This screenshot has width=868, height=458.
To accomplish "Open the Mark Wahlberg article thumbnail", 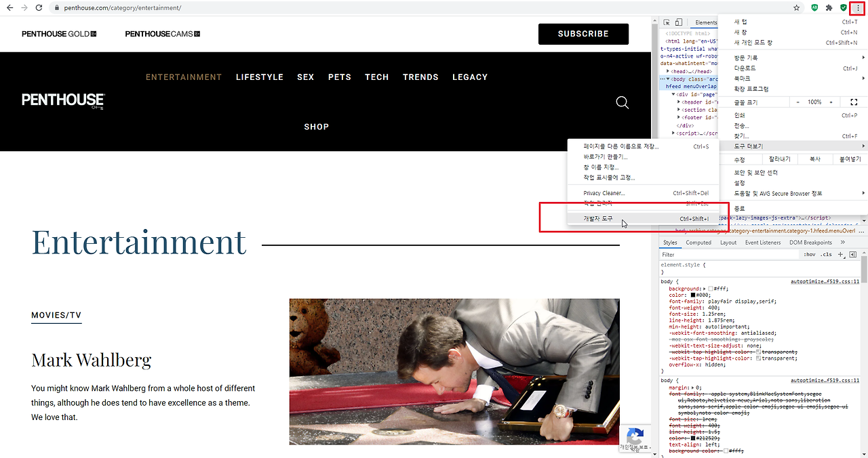I will (x=454, y=372).
